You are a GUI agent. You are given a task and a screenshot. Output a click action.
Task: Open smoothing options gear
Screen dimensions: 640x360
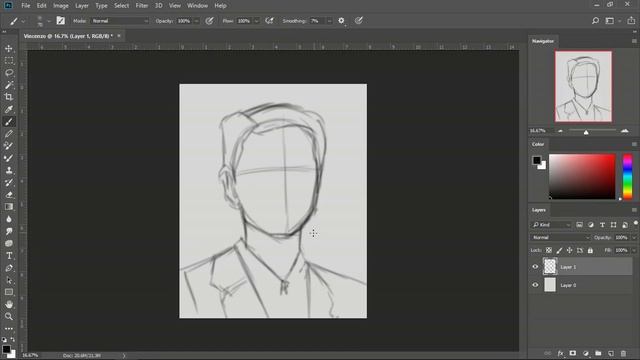pyautogui.click(x=341, y=21)
